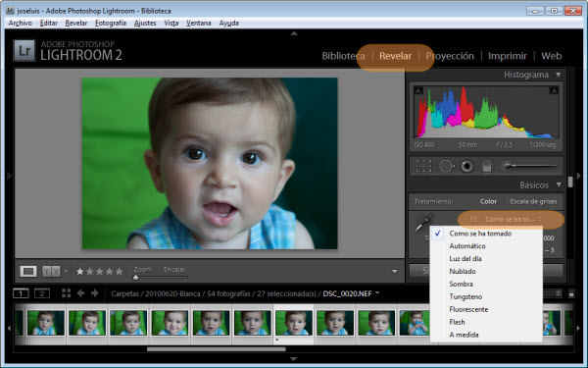Click the Lr logo icon

[x=24, y=51]
